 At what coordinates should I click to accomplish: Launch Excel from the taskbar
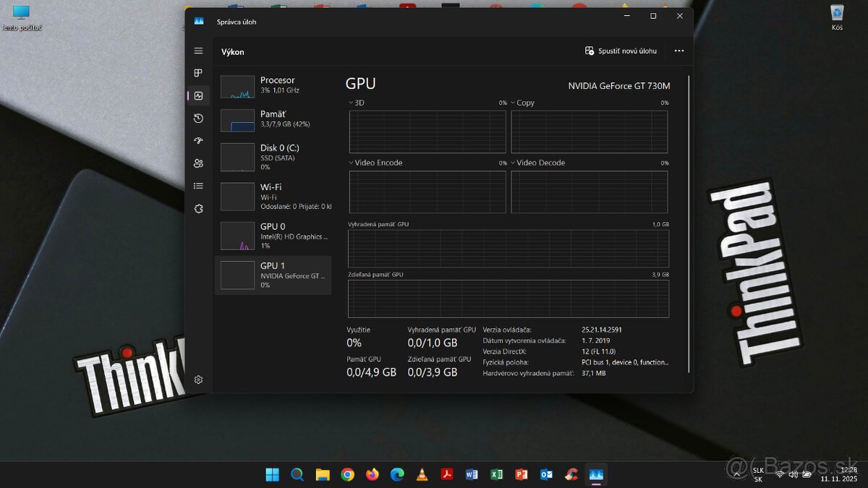496,474
